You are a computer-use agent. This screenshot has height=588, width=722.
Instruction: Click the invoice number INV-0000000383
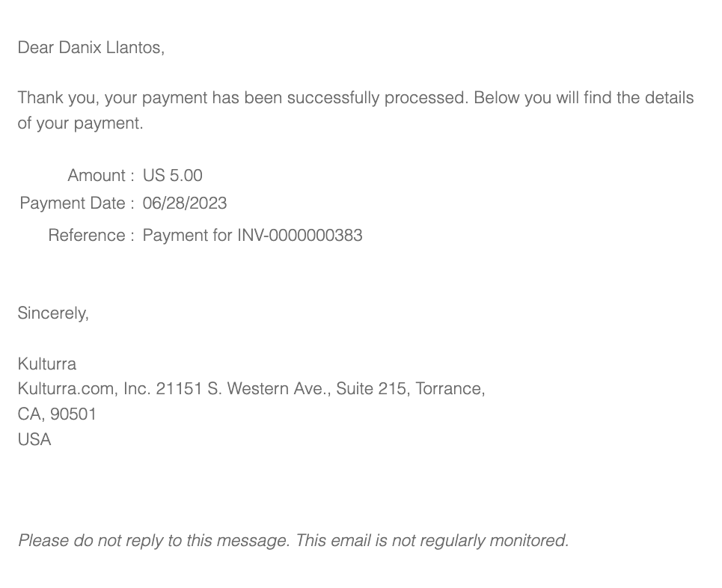click(300, 236)
